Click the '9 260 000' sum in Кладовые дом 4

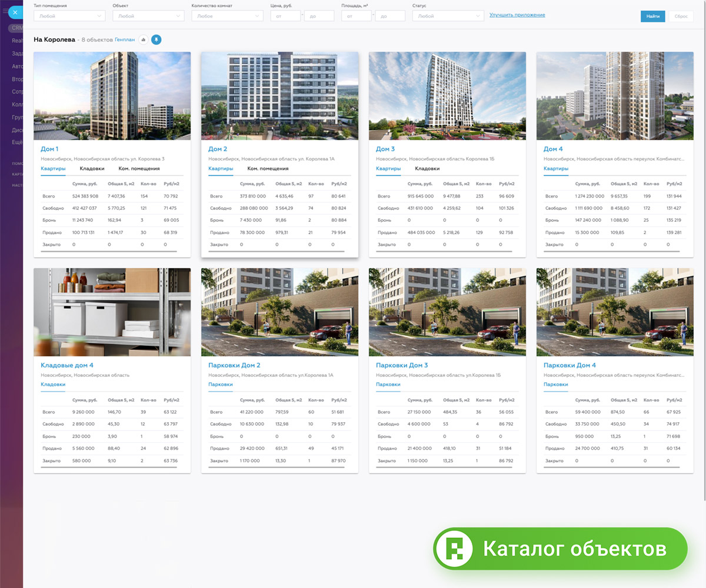click(x=83, y=412)
